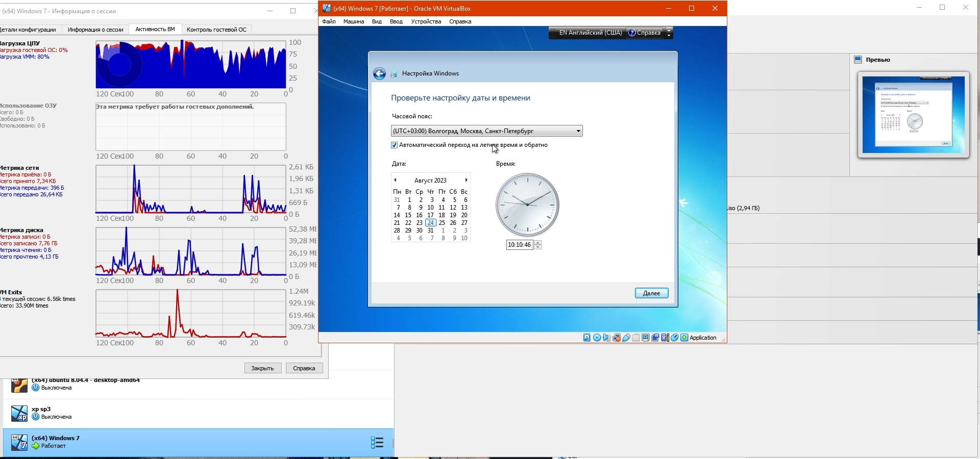Click the display indicator in VM status bar
This screenshot has width=980, height=459.
pyautogui.click(x=645, y=338)
